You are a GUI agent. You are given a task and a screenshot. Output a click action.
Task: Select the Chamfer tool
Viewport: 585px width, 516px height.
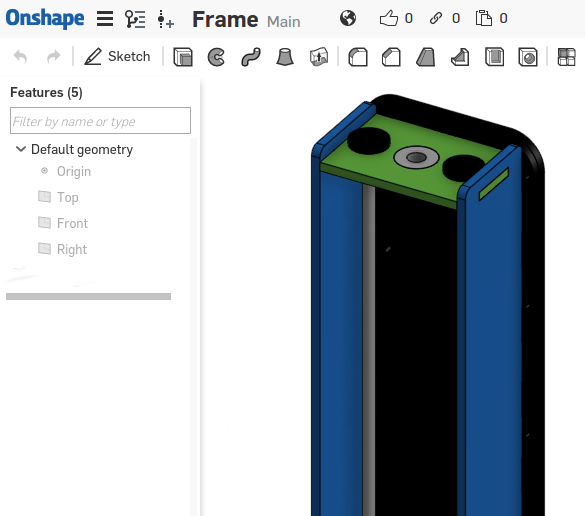click(391, 57)
